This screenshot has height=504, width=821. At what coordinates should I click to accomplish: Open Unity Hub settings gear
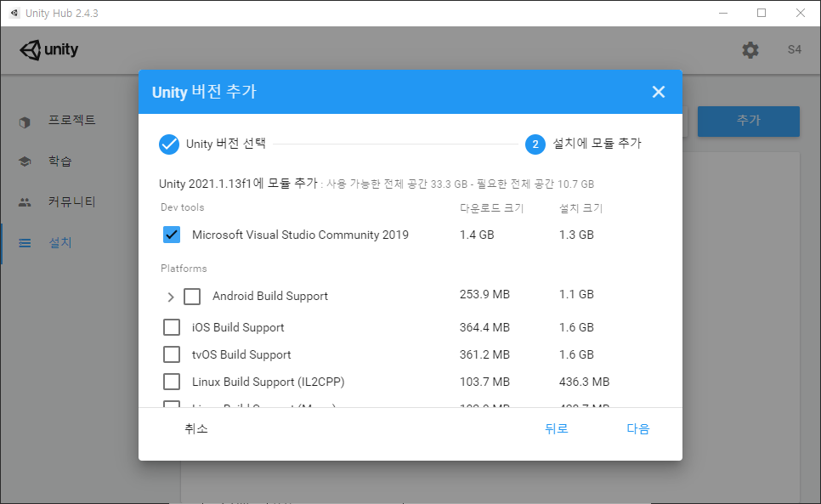(x=750, y=50)
